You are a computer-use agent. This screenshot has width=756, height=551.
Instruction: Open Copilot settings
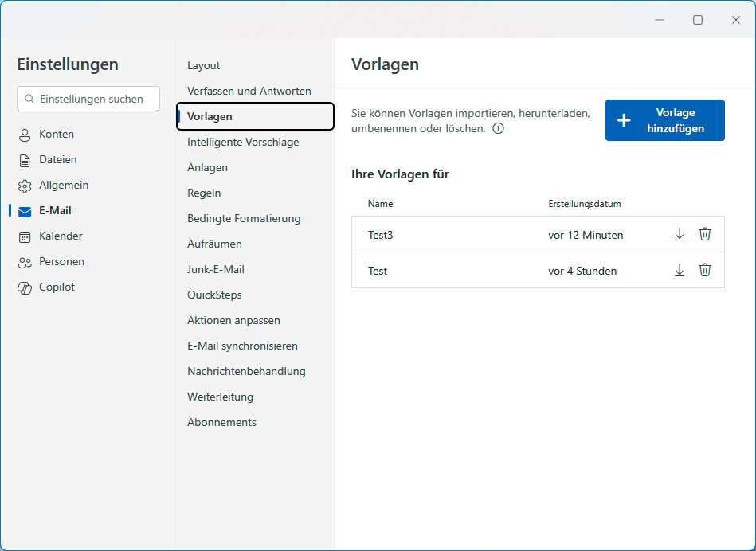point(57,287)
